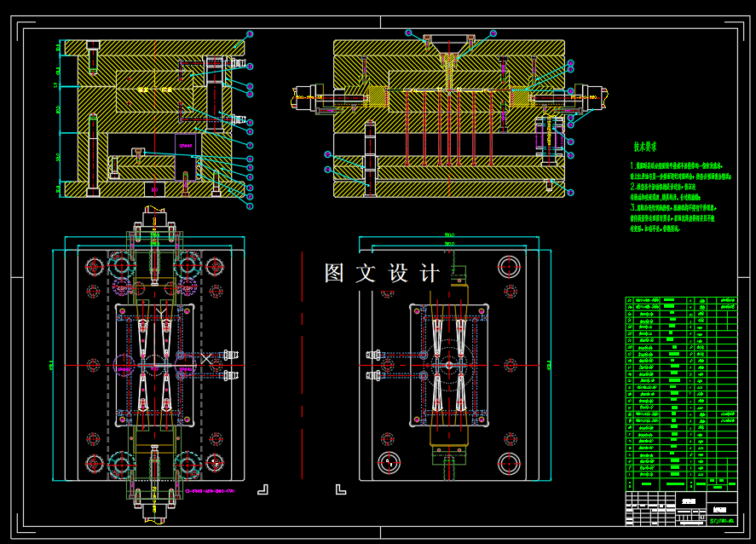This screenshot has height=544, width=756.
Task: Select the 技术要求 heading text
Action: (644, 147)
